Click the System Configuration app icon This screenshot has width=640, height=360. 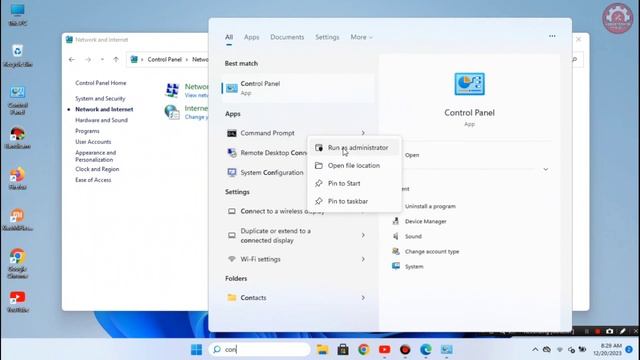click(231, 173)
